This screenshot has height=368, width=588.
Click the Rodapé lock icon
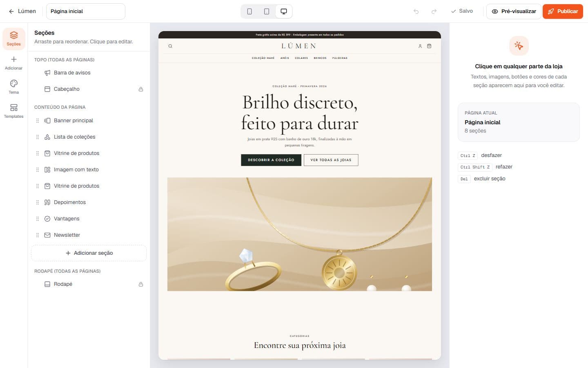(x=141, y=284)
